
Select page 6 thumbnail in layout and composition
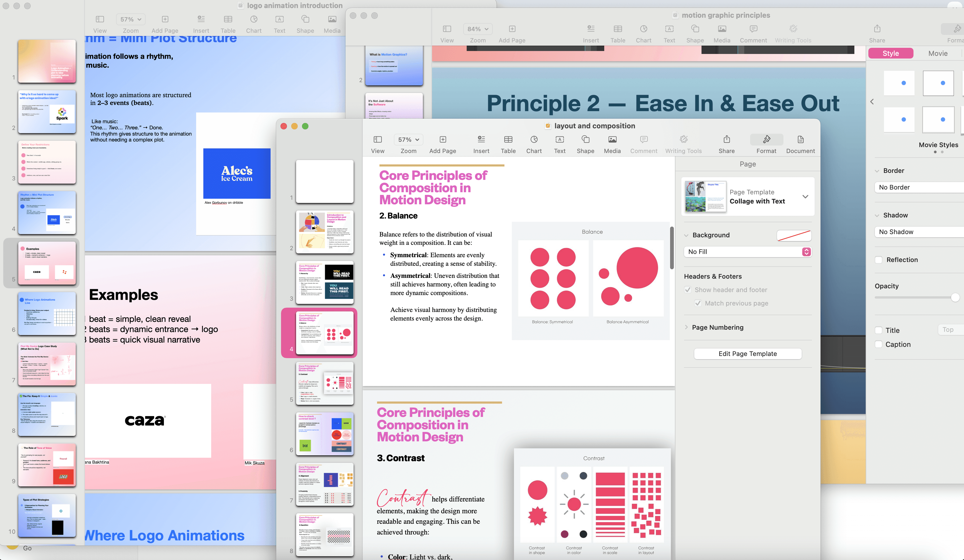click(x=324, y=434)
